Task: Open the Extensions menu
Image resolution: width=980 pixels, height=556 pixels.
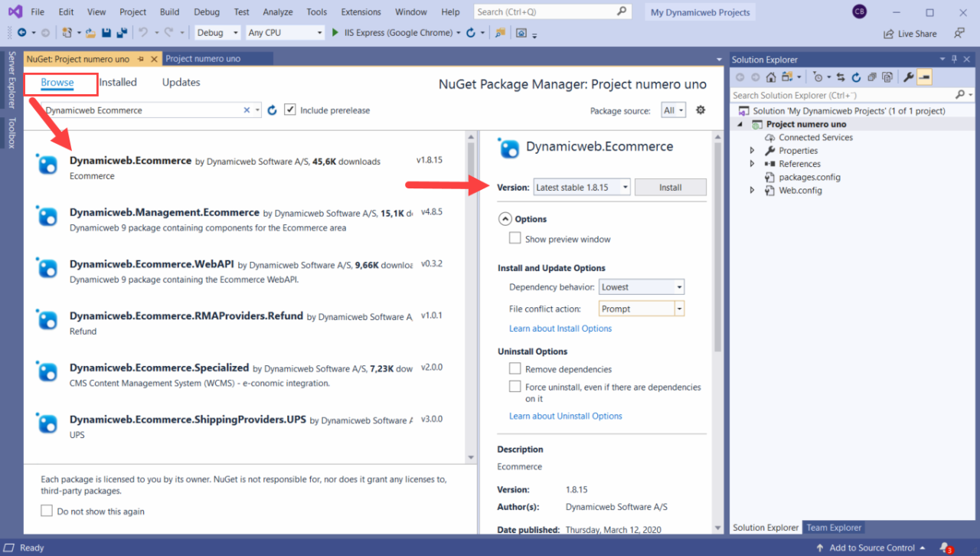Action: point(361,12)
